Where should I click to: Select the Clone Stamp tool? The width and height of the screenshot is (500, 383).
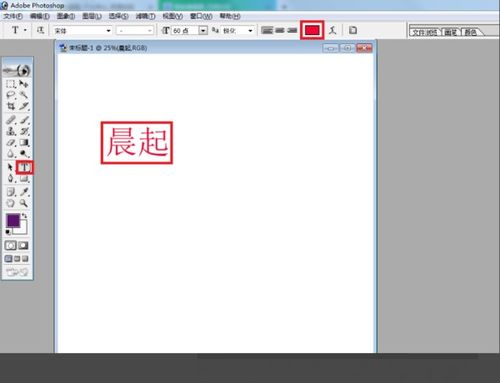(11, 131)
